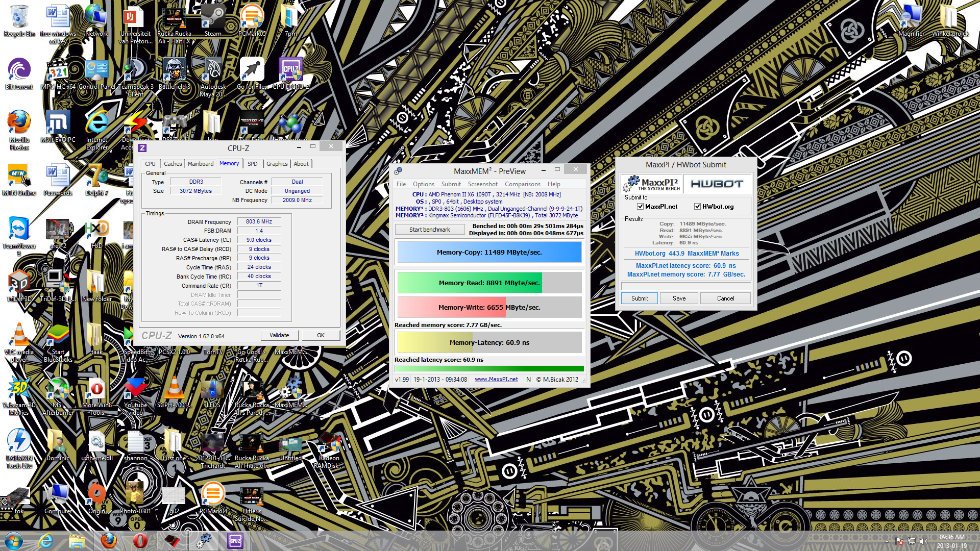Click system tray clock
Screen dimensions: 980x551
click(951, 541)
